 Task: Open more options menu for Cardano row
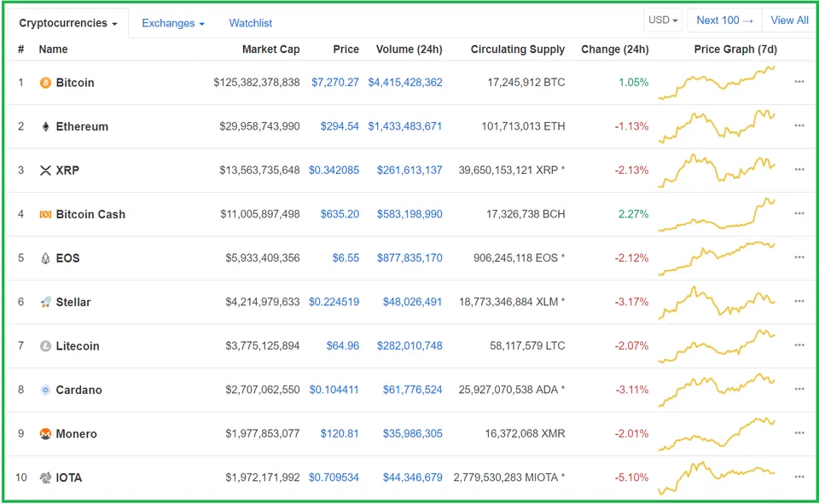tap(799, 389)
